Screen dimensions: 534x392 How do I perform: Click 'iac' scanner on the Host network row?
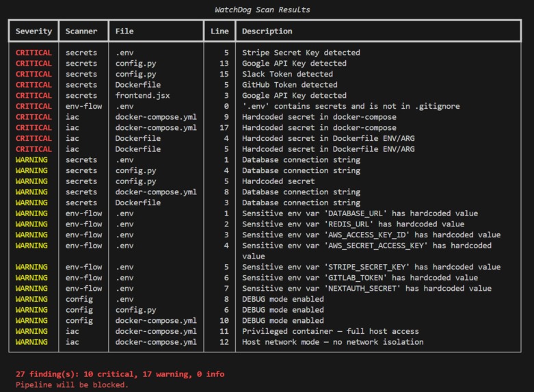point(72,342)
